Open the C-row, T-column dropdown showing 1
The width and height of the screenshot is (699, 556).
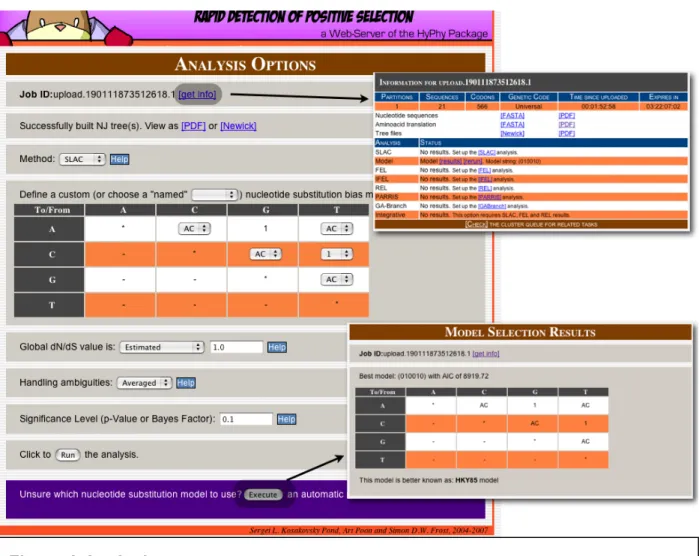[x=337, y=254]
